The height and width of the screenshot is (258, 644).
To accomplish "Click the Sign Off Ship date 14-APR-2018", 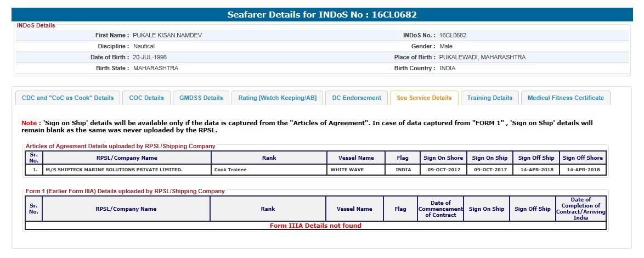I will pos(536,170).
